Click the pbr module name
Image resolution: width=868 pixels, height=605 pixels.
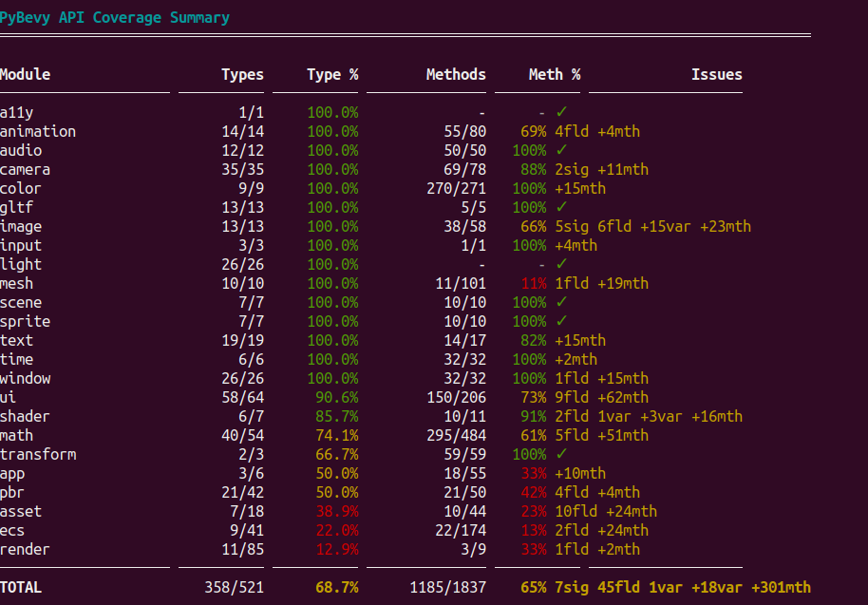(12, 493)
